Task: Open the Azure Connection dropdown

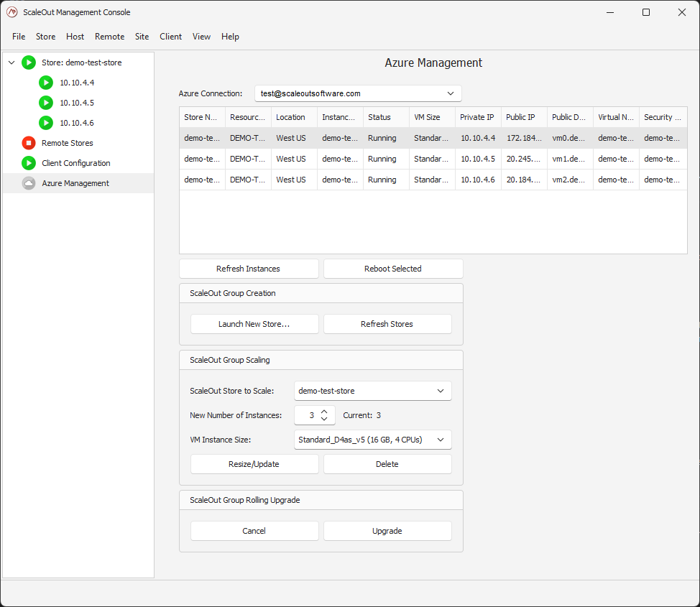Action: click(358, 93)
